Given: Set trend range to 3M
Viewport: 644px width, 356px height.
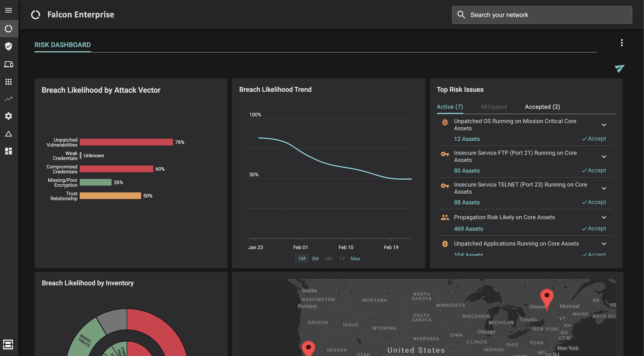Looking at the screenshot, I should pos(315,259).
